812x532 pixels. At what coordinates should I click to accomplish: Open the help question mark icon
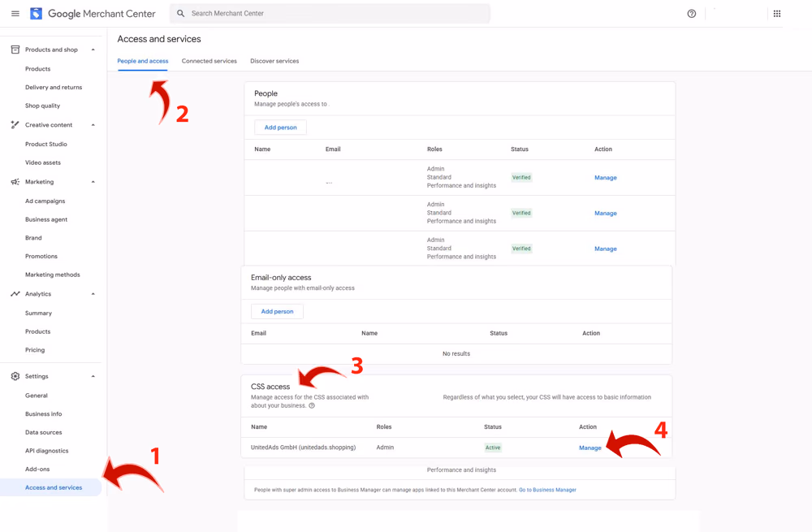(x=691, y=14)
